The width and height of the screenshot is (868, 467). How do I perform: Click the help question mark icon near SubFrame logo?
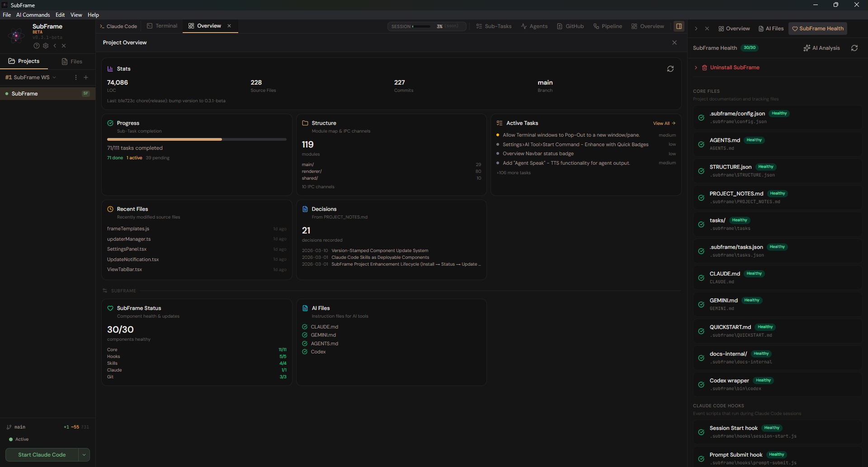[36, 46]
